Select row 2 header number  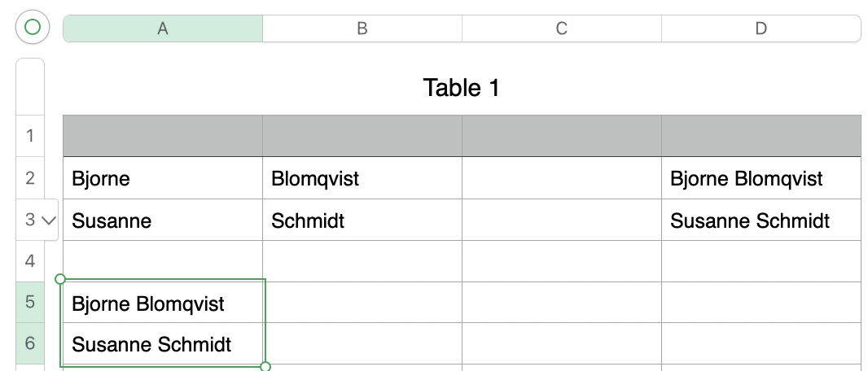pyautogui.click(x=30, y=178)
